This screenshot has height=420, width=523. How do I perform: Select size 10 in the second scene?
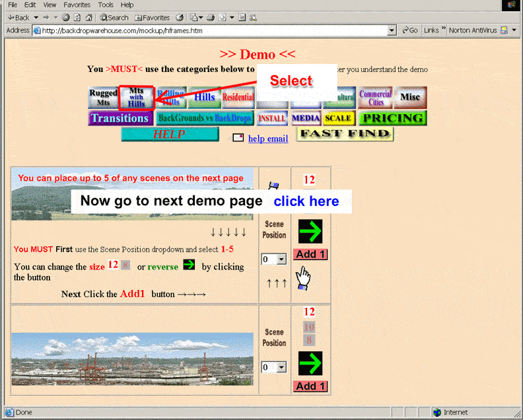click(x=309, y=327)
